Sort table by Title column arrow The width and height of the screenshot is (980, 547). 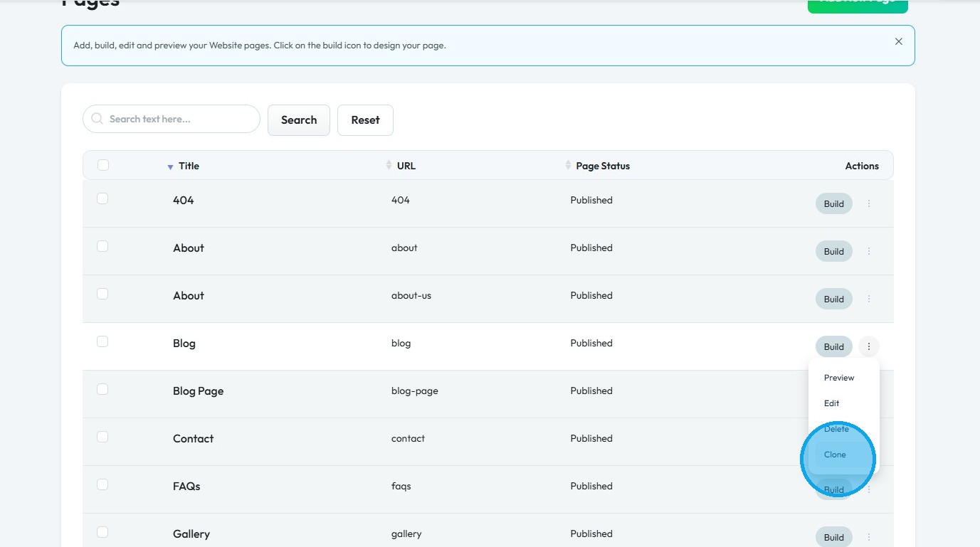pyautogui.click(x=170, y=166)
